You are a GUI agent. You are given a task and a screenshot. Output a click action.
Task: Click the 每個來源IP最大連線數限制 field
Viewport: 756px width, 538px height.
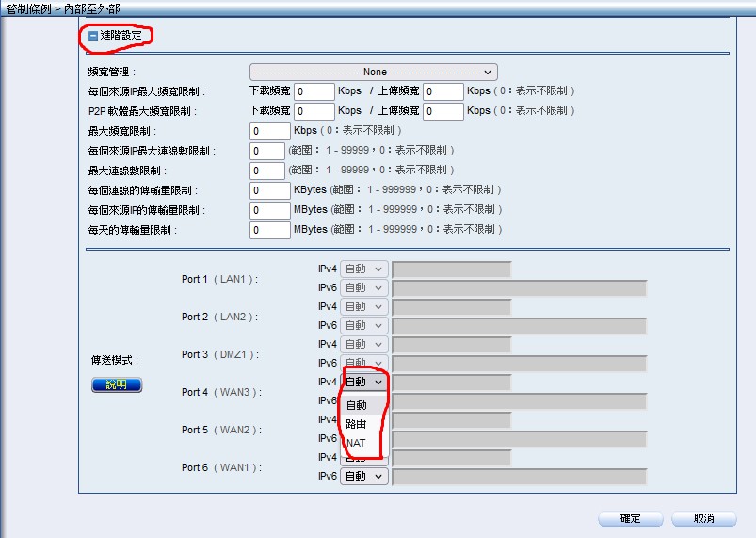[x=267, y=151]
